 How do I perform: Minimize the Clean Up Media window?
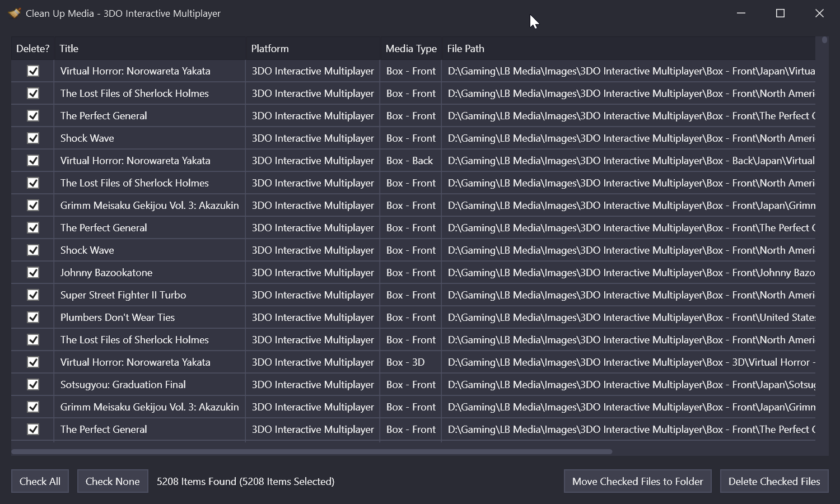(741, 13)
